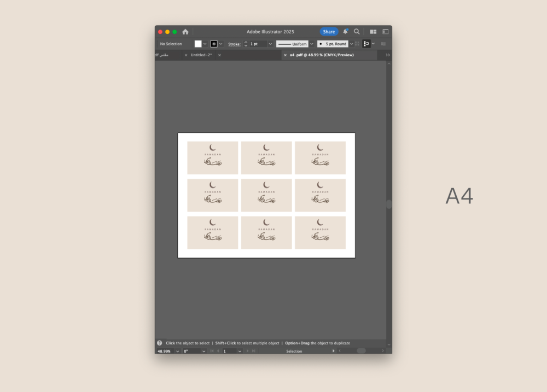The image size is (547, 392).
Task: Select the a4 .pdf document tab
Action: tap(322, 55)
